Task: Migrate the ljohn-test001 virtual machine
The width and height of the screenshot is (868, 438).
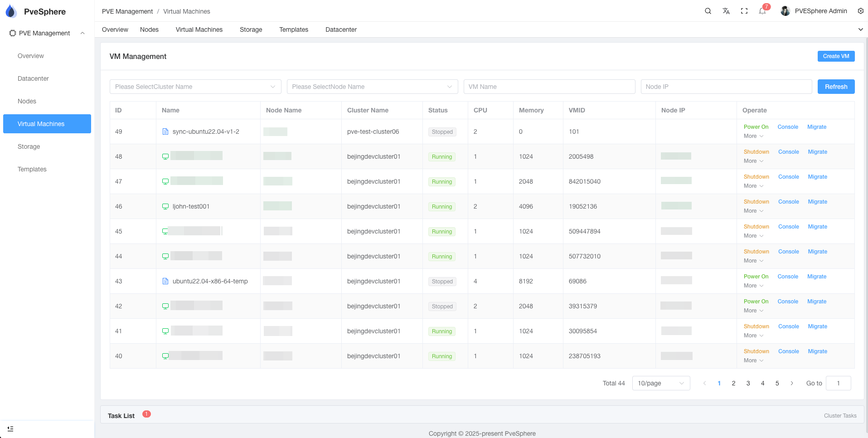Action: tap(817, 201)
